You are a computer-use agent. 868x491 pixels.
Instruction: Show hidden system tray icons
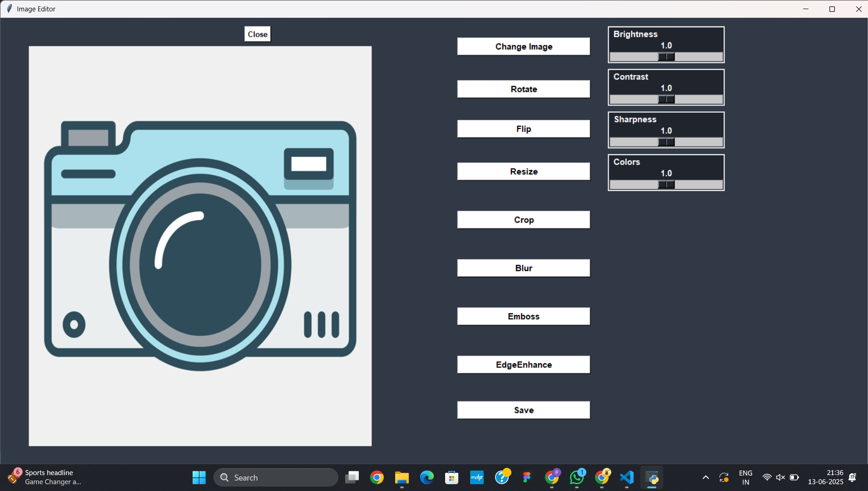click(705, 477)
